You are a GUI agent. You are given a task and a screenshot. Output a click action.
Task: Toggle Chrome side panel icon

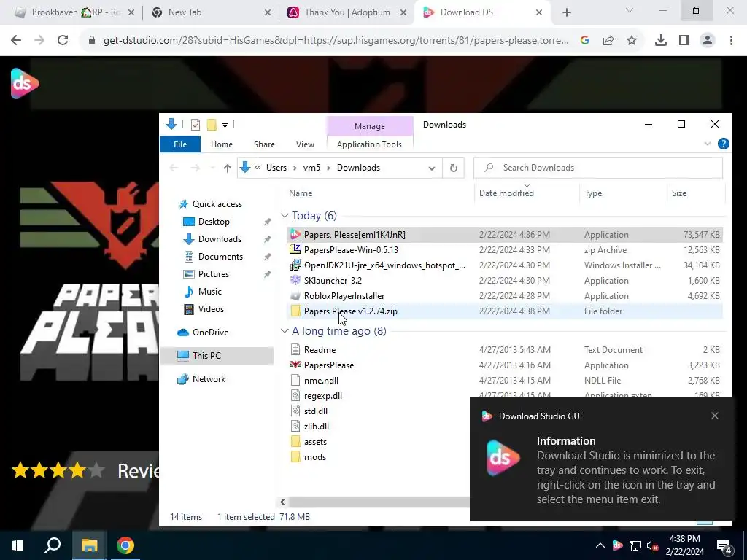click(x=684, y=41)
